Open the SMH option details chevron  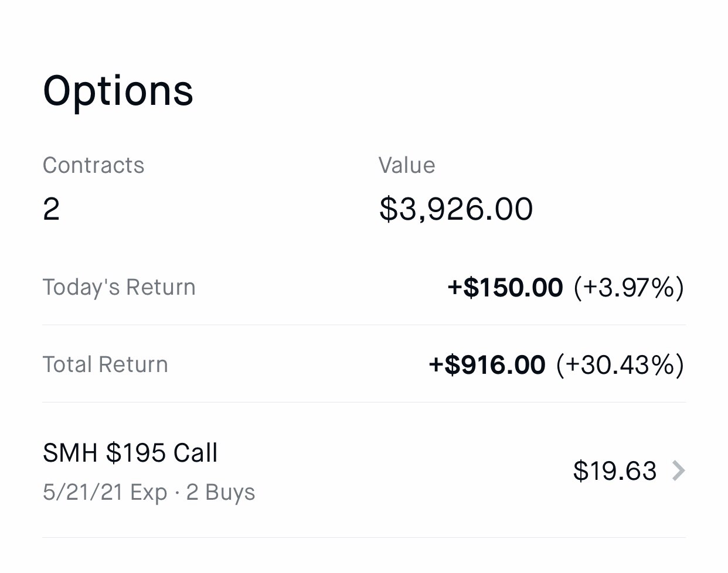678,470
